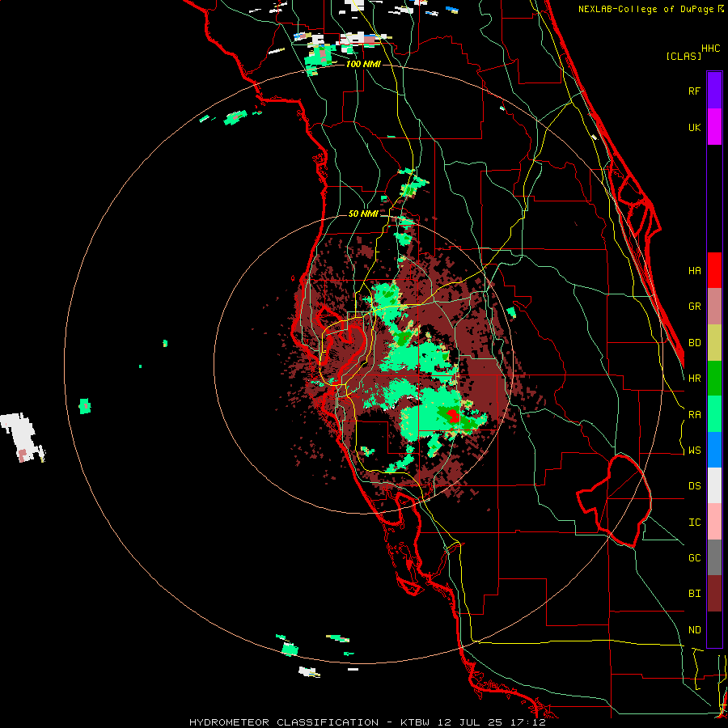Click the "RF" legend label
This screenshot has height=728, width=728.
[x=694, y=91]
